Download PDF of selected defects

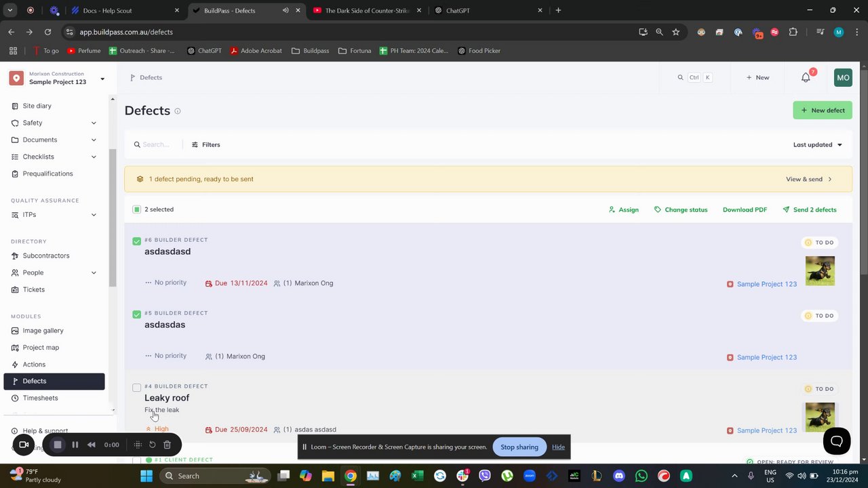click(x=745, y=209)
